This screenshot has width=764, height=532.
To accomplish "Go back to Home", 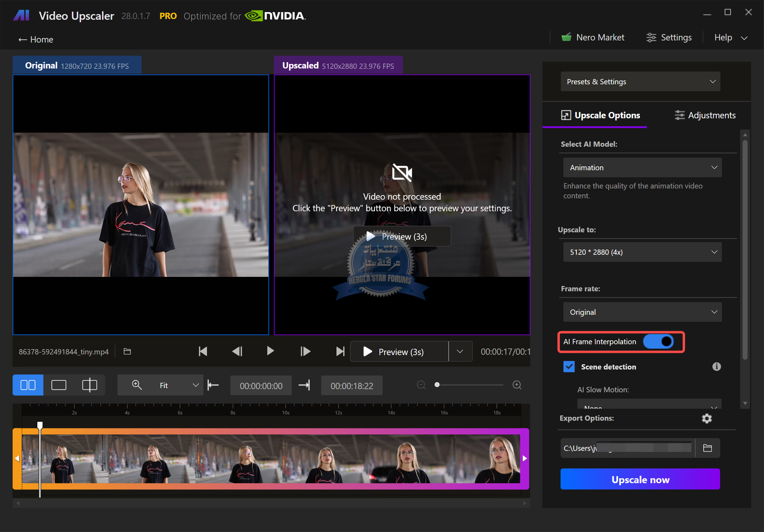I will pos(36,40).
